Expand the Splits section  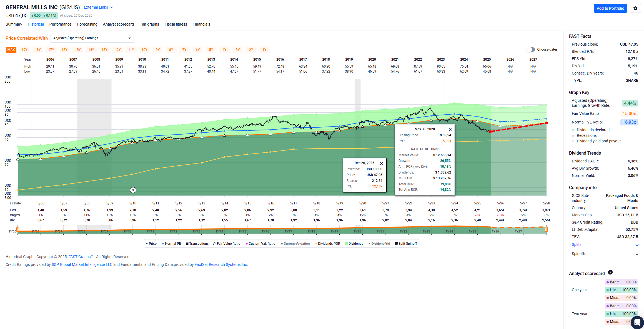[x=637, y=245]
